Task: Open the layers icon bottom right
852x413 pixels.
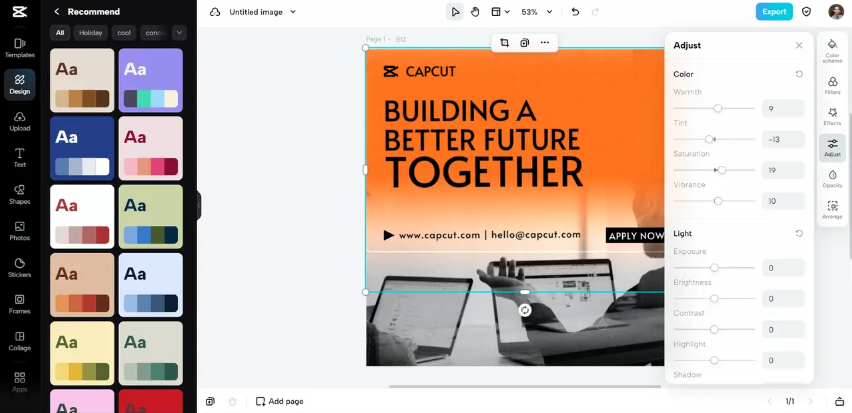Action: tap(840, 401)
